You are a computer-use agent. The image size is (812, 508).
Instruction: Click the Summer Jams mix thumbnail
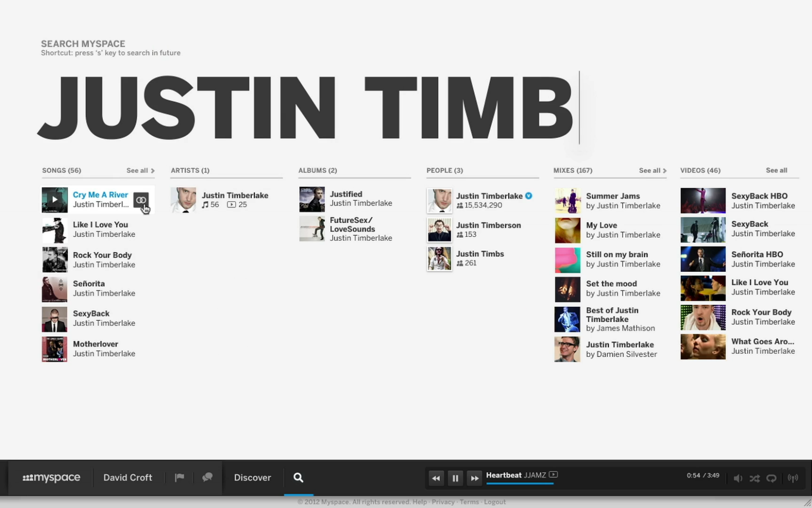(567, 200)
